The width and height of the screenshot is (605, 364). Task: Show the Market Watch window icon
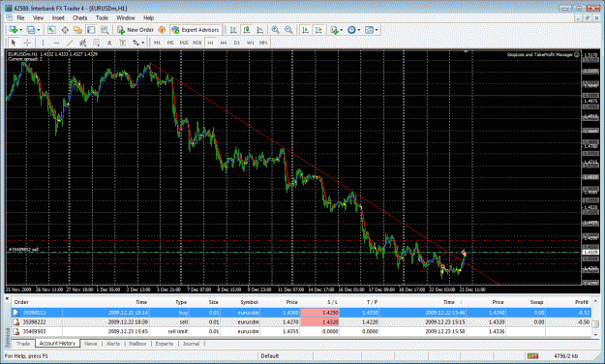tap(51, 30)
